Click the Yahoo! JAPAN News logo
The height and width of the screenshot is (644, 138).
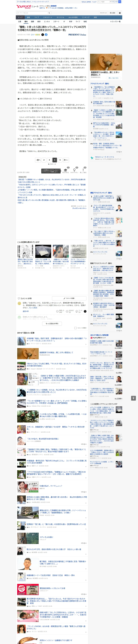(27, 7)
